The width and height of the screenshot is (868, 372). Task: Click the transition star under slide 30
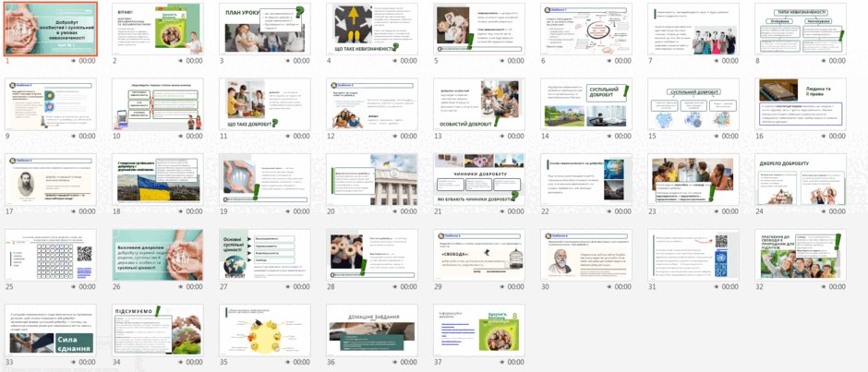pyautogui.click(x=610, y=287)
